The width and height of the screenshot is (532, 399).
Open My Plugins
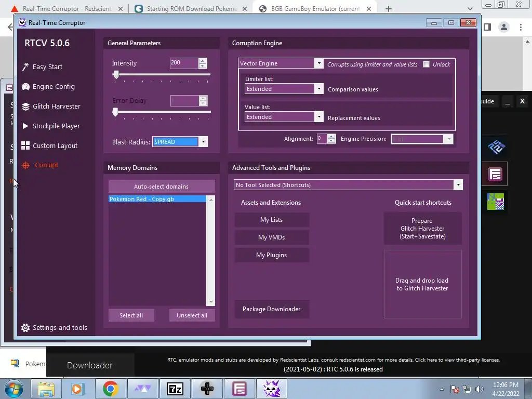pyautogui.click(x=271, y=255)
